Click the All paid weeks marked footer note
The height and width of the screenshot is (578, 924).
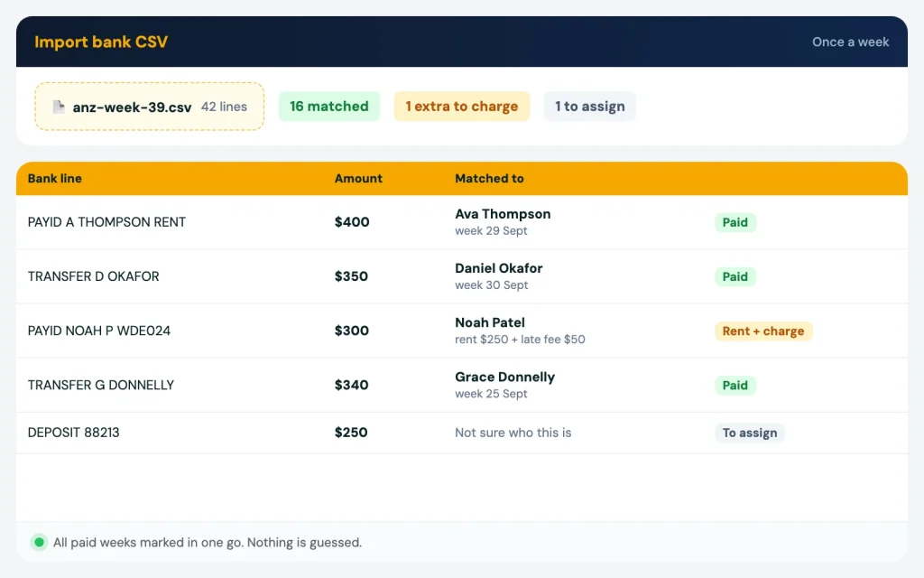208,543
